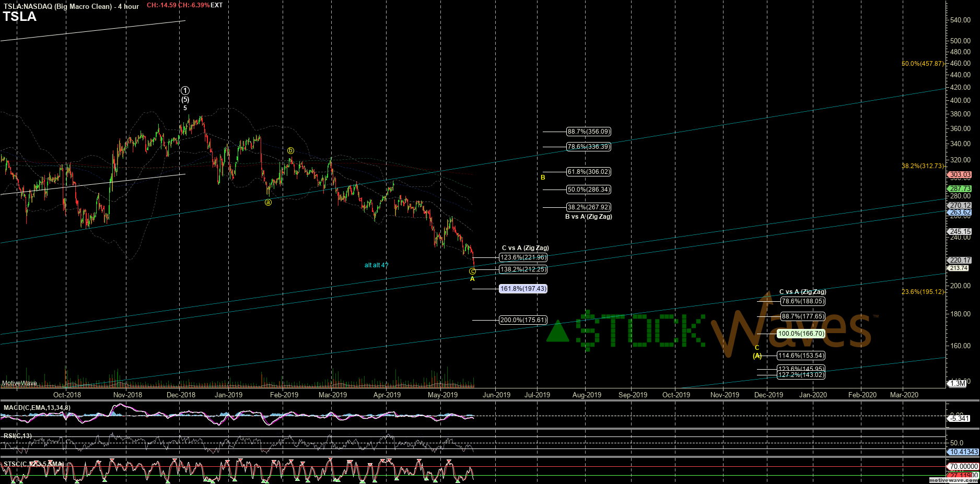Click the yellow '(A)' wave label
This screenshot has height=484, width=980.
757,356
